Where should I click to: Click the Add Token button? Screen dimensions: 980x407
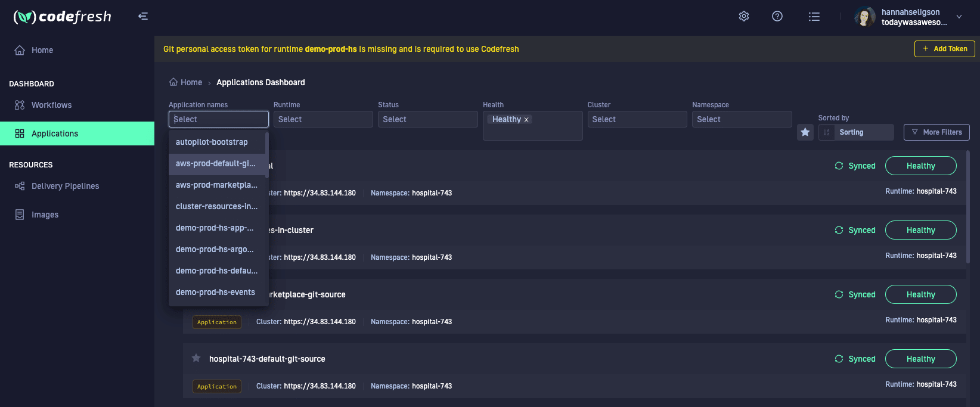pyautogui.click(x=944, y=49)
